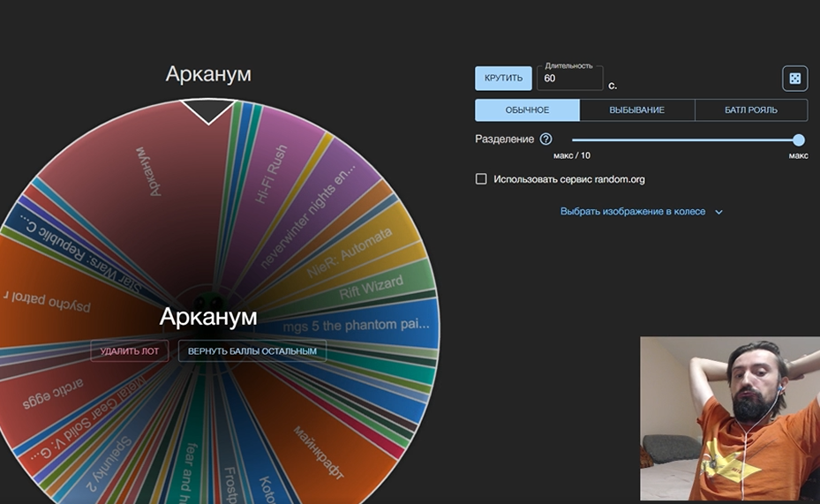Select the ОБЫЧНОЕ mode tab
Image resolution: width=820 pixels, height=504 pixels.
point(527,110)
